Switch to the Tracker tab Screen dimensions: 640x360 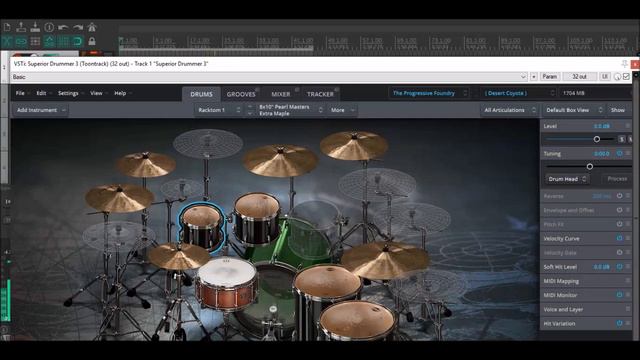tap(320, 94)
